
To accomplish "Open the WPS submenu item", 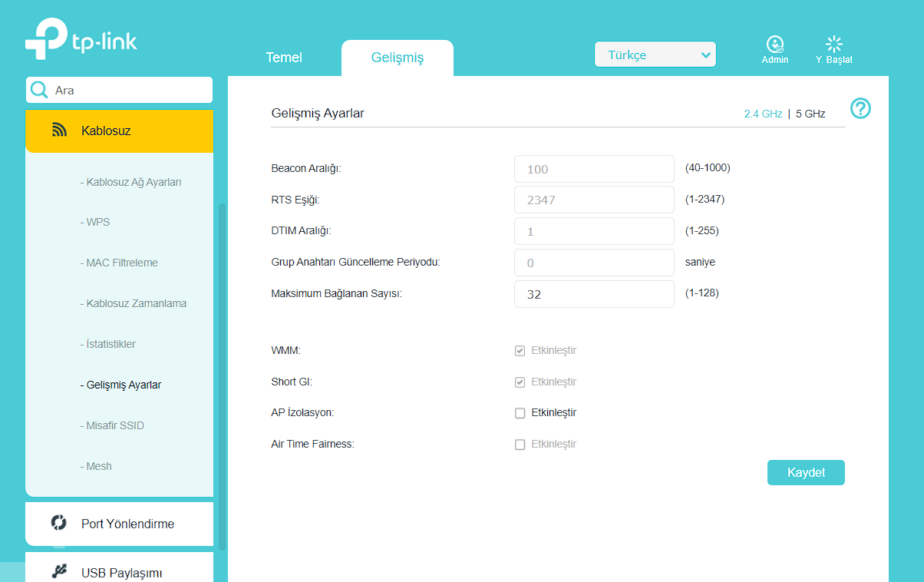I will (94, 222).
